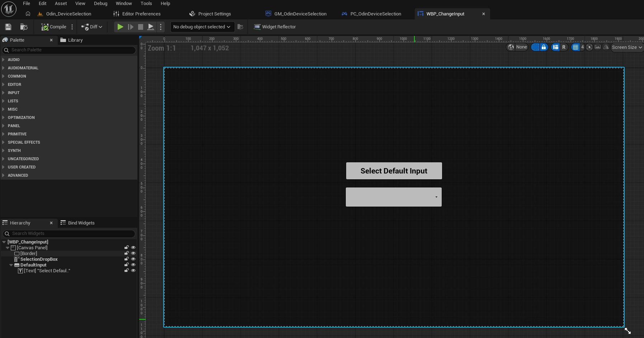Click the zoom to fit icon

[x=589, y=47]
